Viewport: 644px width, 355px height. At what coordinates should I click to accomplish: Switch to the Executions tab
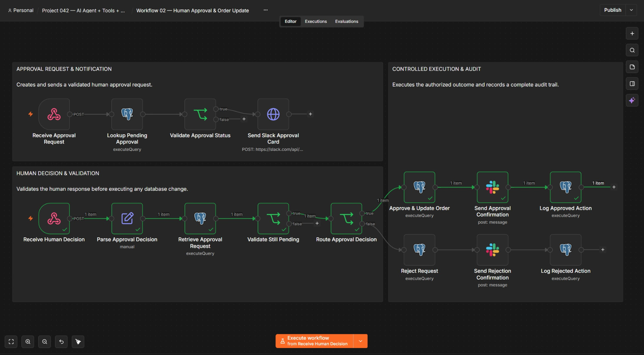coord(316,21)
